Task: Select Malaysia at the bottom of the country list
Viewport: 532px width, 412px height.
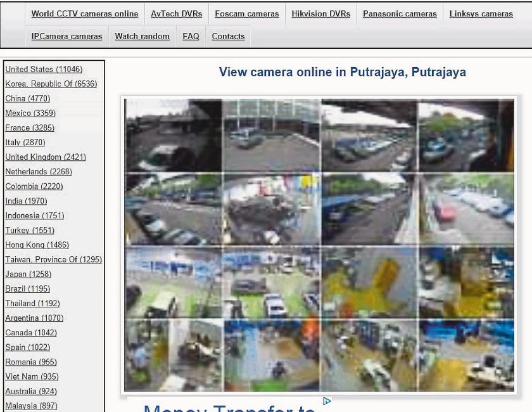Action: tap(30, 405)
